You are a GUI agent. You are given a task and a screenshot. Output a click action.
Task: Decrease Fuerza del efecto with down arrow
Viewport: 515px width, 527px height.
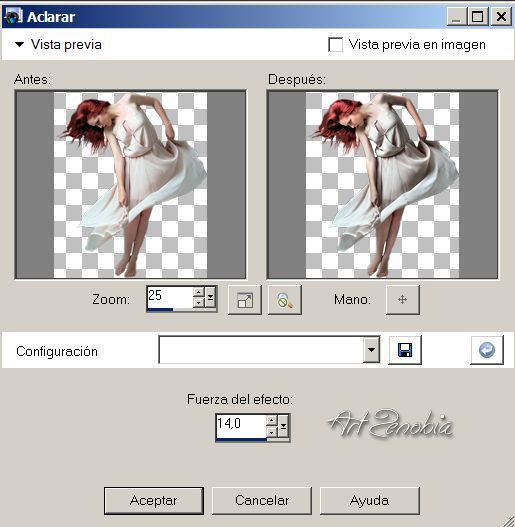[x=271, y=432]
